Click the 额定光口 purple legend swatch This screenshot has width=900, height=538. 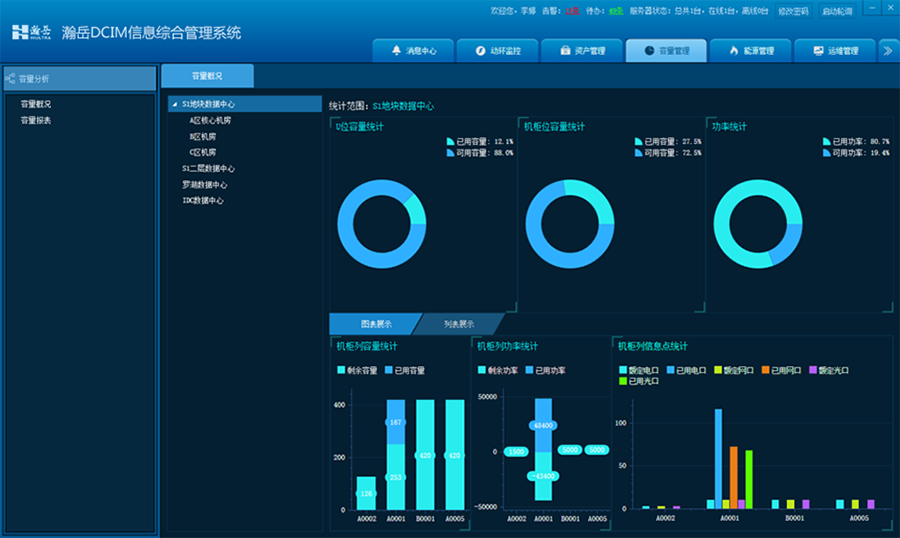813,370
